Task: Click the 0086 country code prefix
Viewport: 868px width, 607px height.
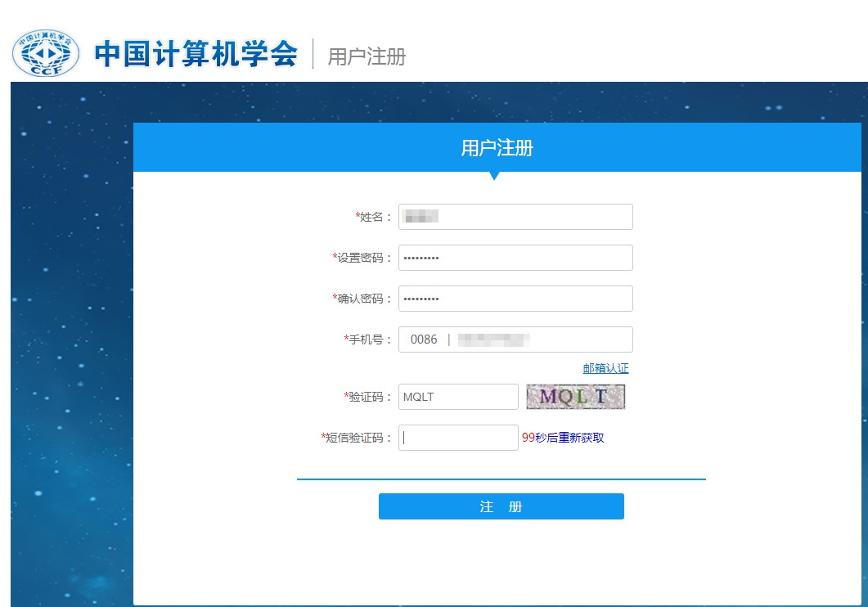Action: (x=424, y=339)
